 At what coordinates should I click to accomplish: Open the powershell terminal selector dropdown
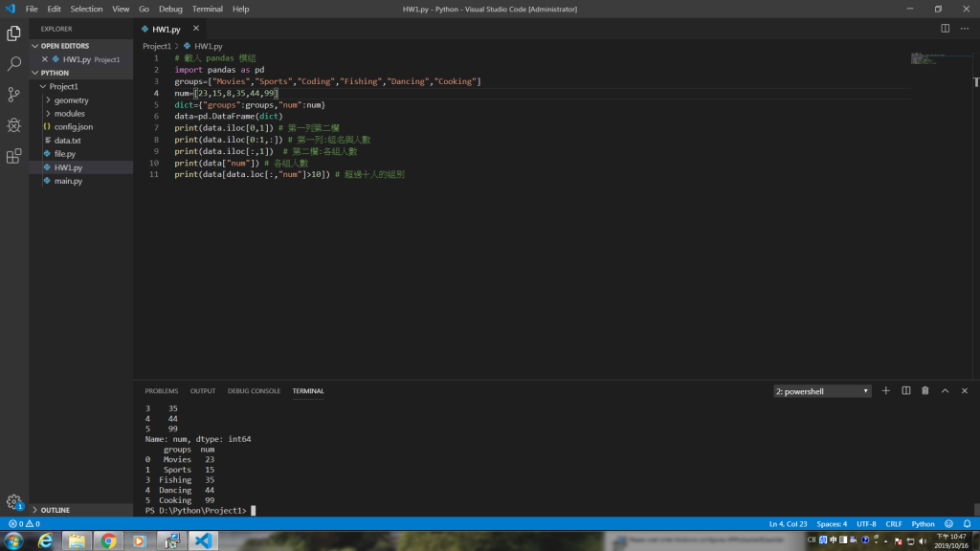coord(822,391)
